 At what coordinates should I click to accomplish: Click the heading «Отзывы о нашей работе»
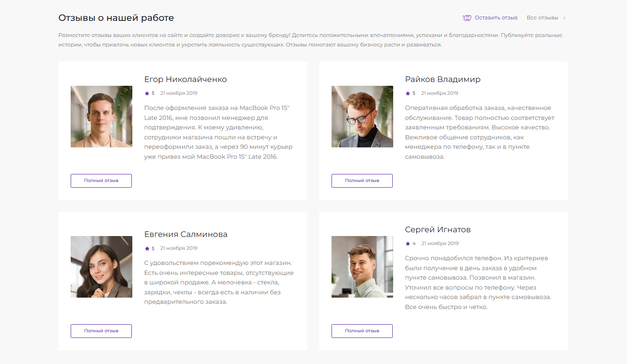[116, 17]
